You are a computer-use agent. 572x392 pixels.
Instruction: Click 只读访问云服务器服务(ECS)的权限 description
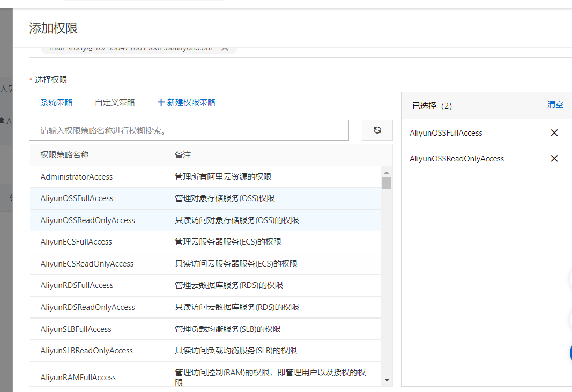236,263
